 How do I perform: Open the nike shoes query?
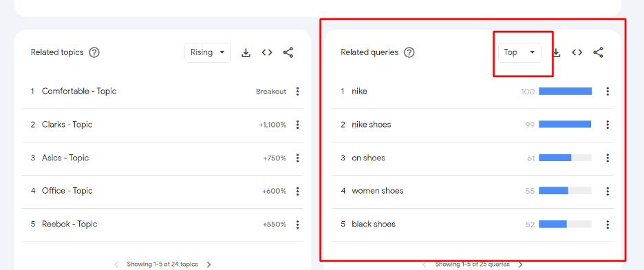(x=372, y=125)
